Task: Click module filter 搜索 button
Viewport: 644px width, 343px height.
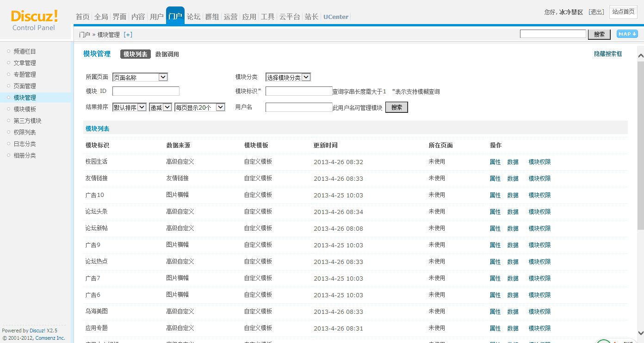Action: point(396,107)
